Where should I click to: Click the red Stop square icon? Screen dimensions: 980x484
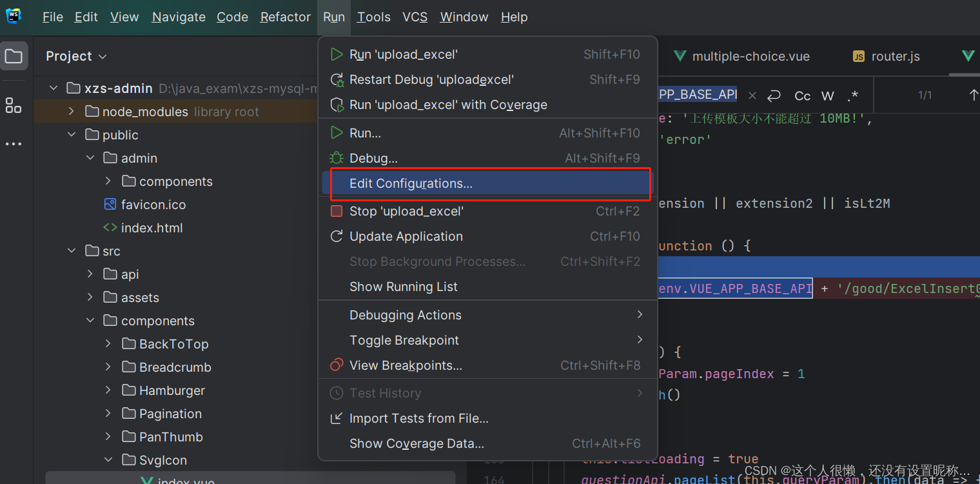pos(337,211)
